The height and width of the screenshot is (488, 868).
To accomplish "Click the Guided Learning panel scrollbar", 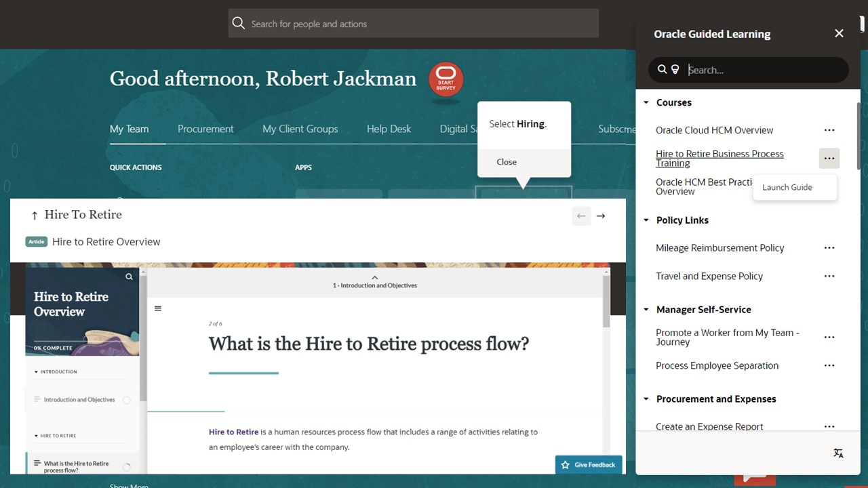I will click(859, 136).
